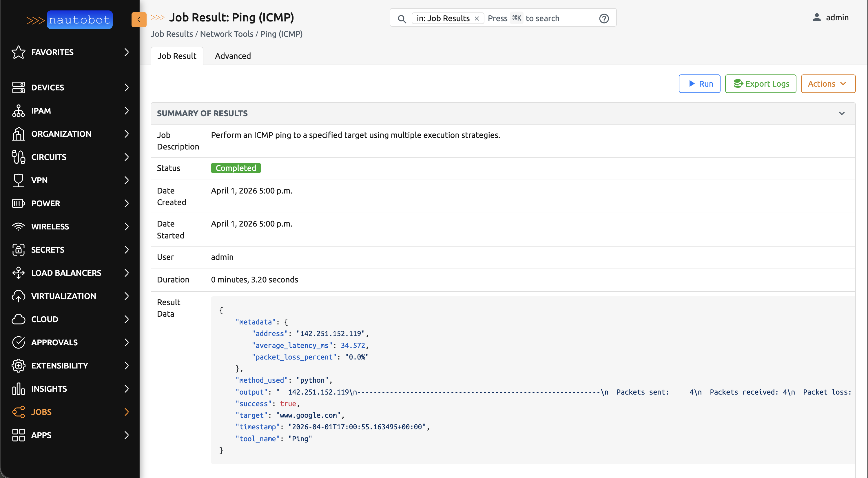Remove the 'in: Job Results' search filter
Viewport: 868px width, 478px height.
pyautogui.click(x=477, y=19)
